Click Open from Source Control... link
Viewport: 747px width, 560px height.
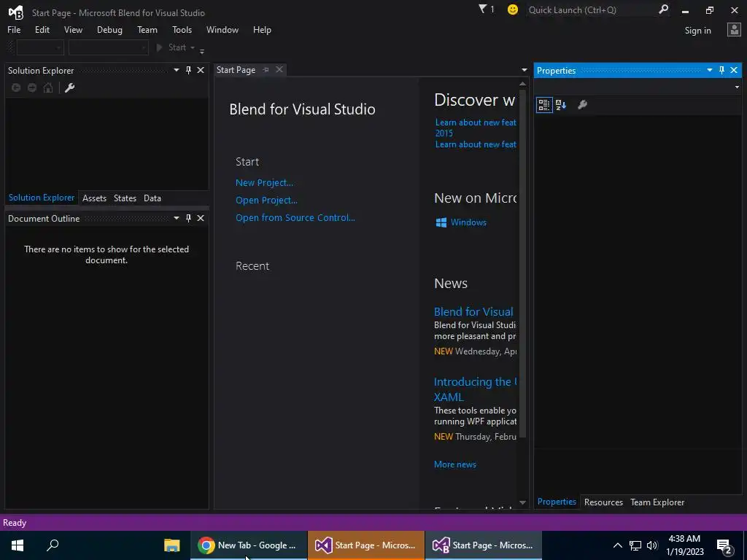click(295, 217)
